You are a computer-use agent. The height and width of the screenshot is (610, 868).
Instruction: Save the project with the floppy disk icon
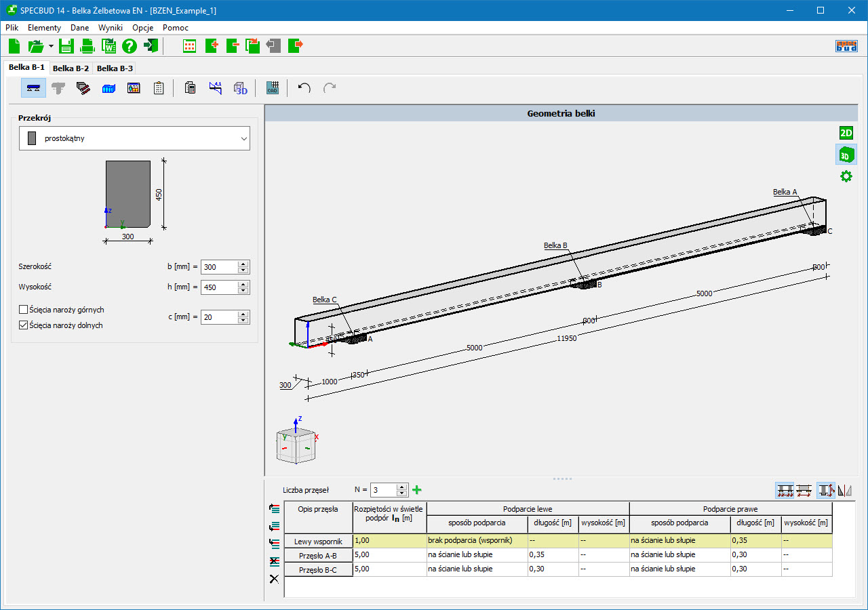click(66, 46)
